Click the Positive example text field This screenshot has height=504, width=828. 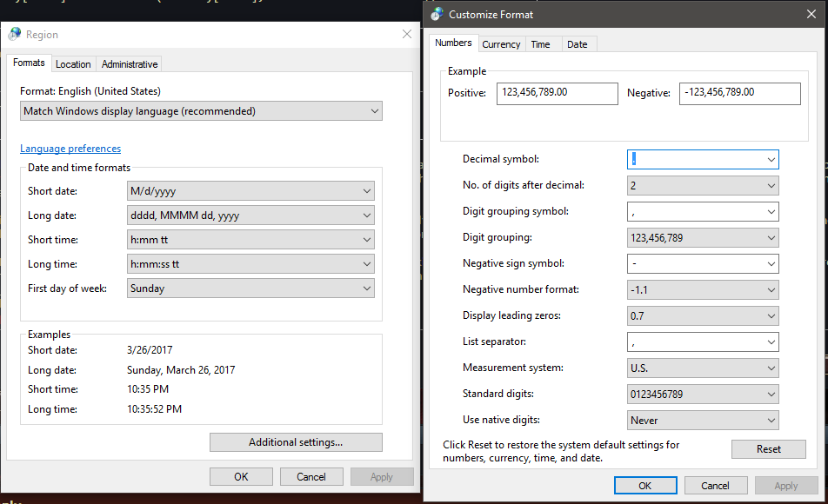pyautogui.click(x=557, y=93)
